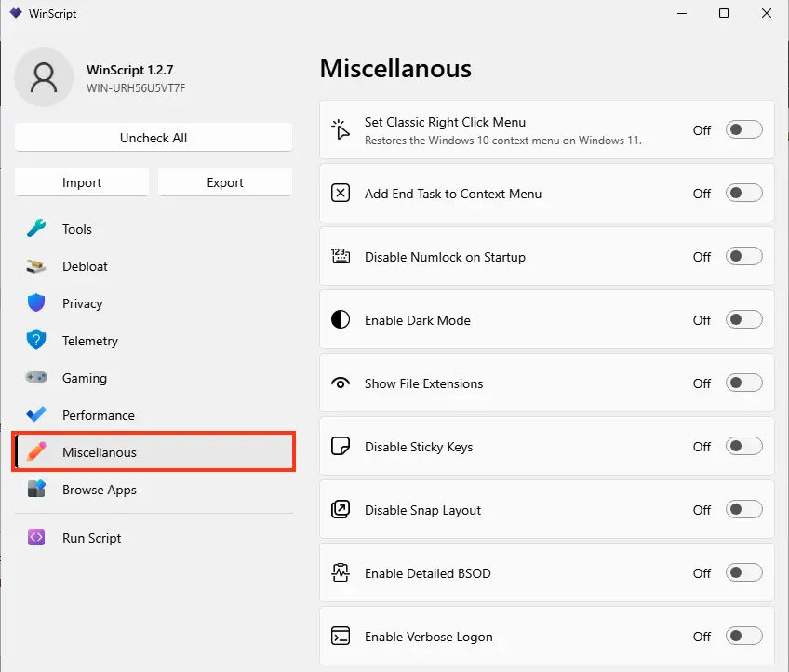Turn on Disable Snap Layout switch
Viewport: 789px width, 672px height.
[x=743, y=510]
